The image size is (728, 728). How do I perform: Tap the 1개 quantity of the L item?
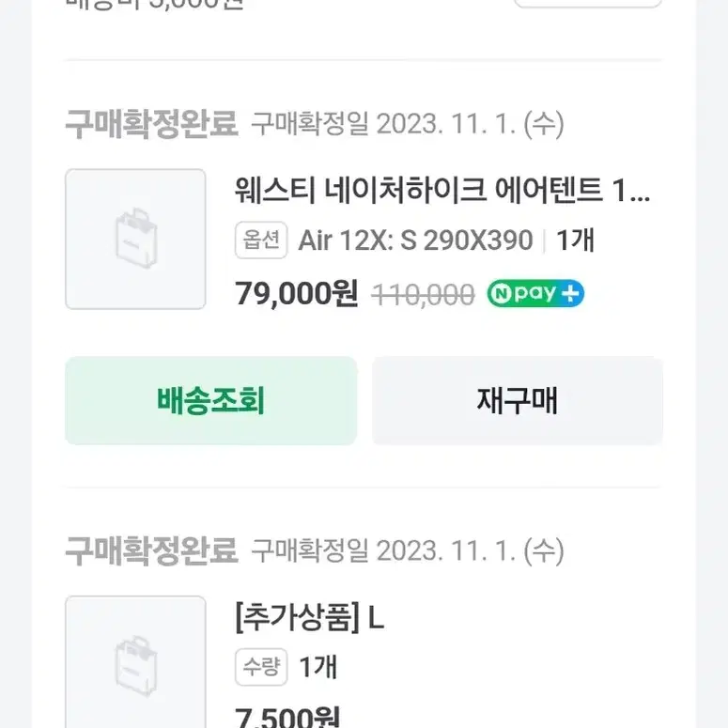318,667
